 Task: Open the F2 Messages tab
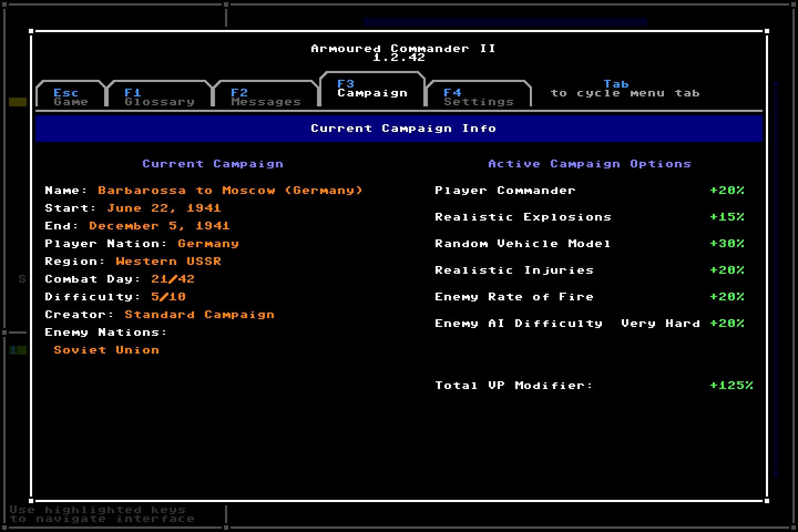click(x=266, y=94)
